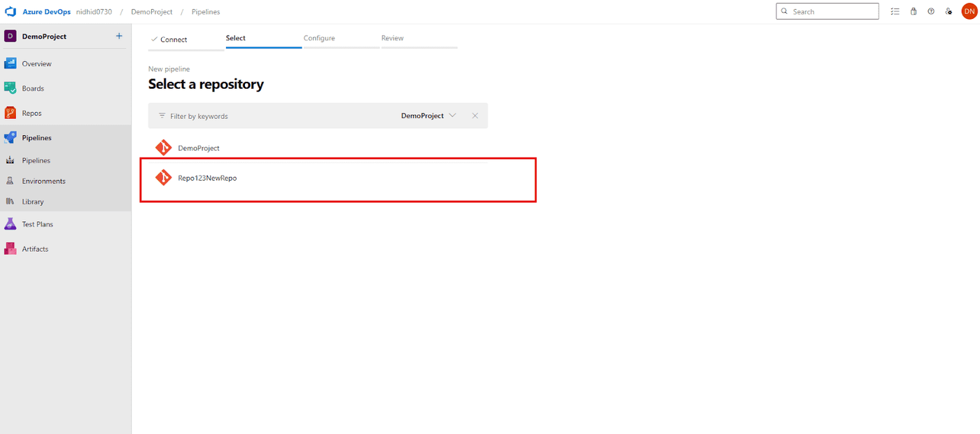This screenshot has height=434, width=980.
Task: Open the DN user profile avatar
Action: click(x=969, y=11)
